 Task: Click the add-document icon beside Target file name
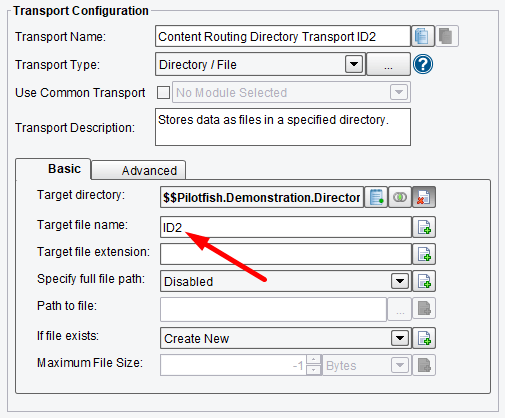click(x=424, y=227)
